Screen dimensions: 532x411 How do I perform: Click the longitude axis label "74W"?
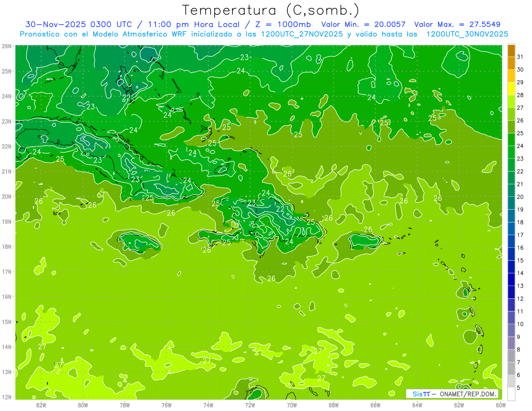click(x=208, y=405)
